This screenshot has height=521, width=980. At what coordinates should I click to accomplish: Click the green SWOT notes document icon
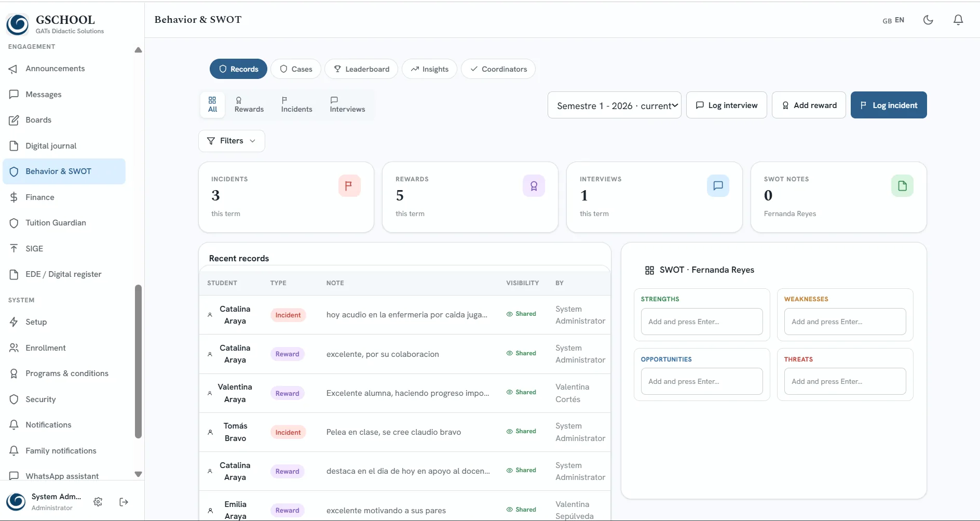tap(902, 186)
